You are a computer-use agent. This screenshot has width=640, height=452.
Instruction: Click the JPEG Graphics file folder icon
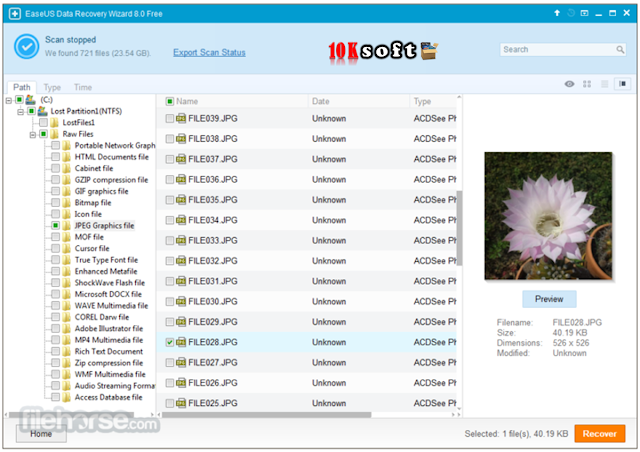[66, 225]
